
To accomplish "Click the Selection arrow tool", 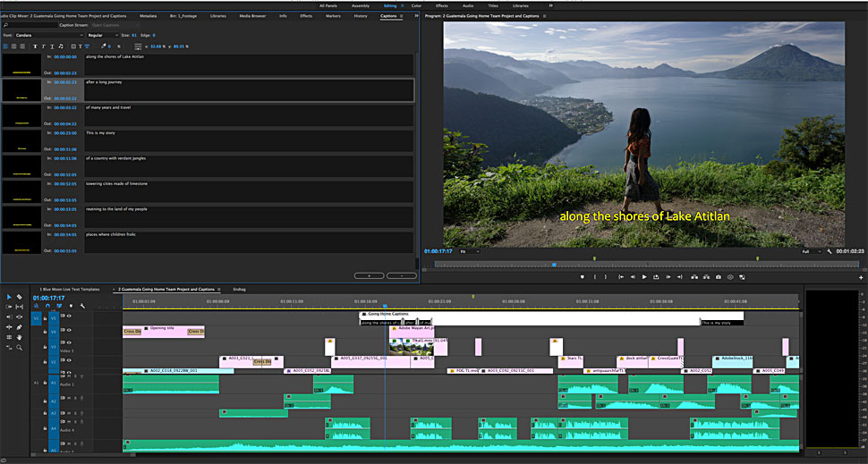I will click(x=9, y=297).
